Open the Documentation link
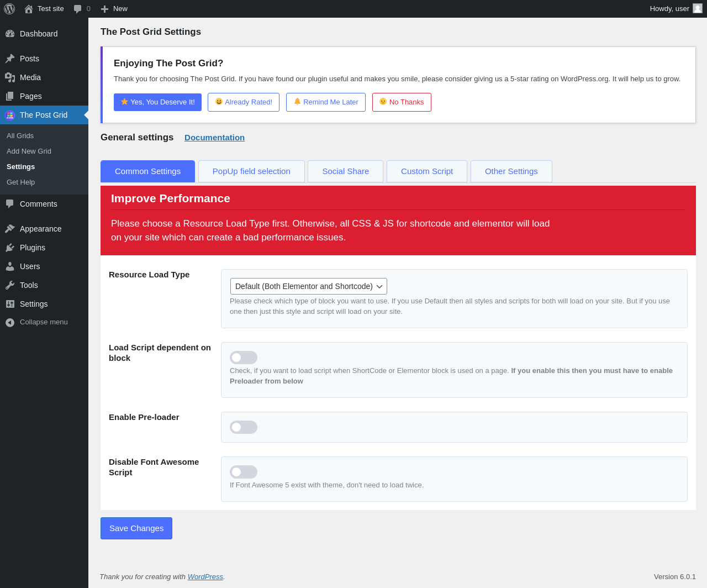This screenshot has height=588, width=707. point(214,138)
